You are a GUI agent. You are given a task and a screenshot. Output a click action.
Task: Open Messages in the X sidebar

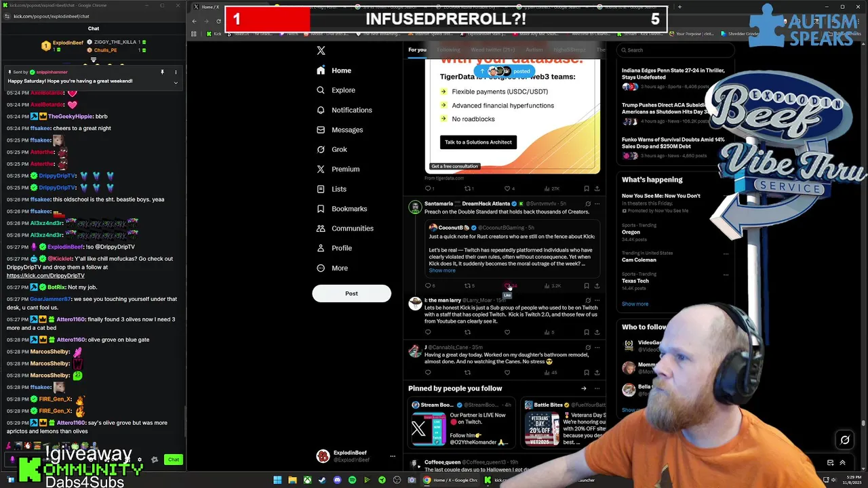click(340, 129)
